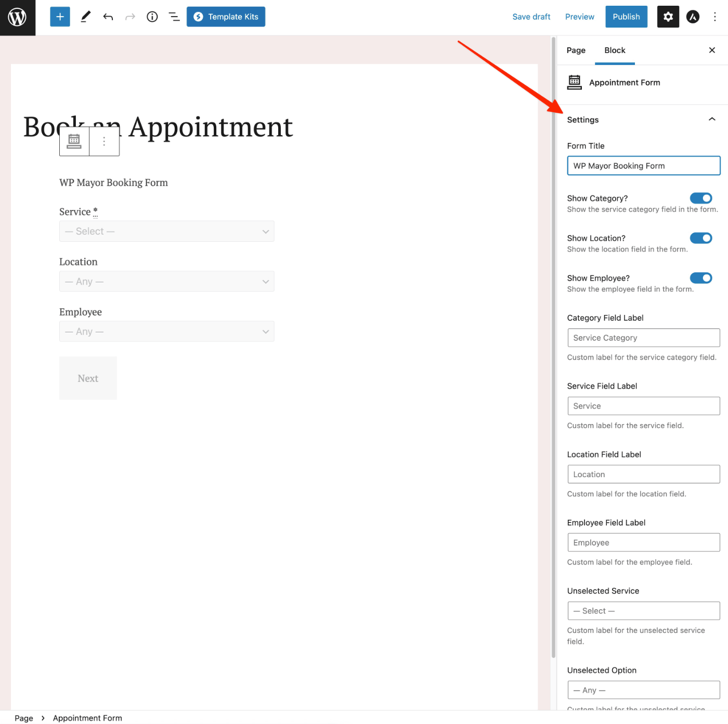Open the WordPress logo menu
The height and width of the screenshot is (724, 728).
18,18
